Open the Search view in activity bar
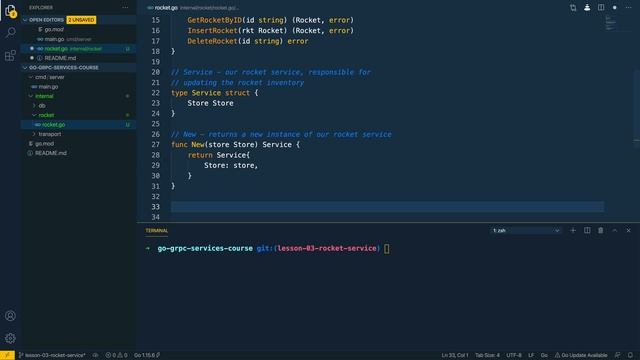640x360 pixels. [10, 33]
